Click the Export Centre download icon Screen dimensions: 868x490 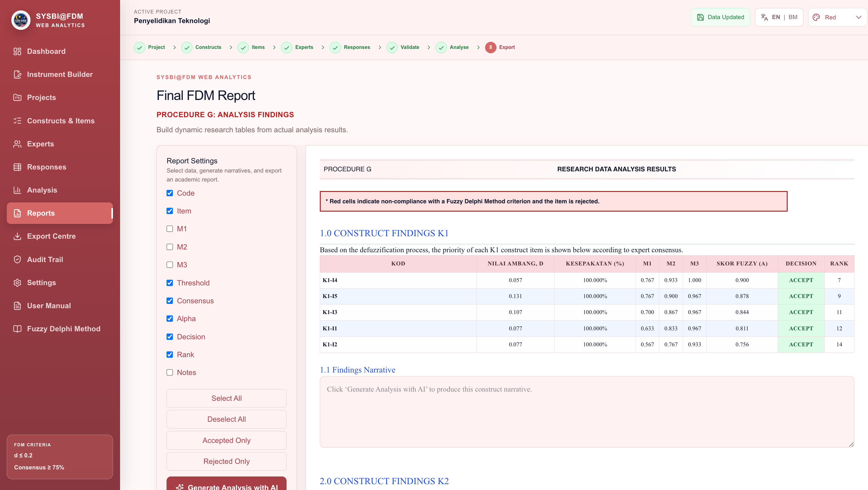17,236
